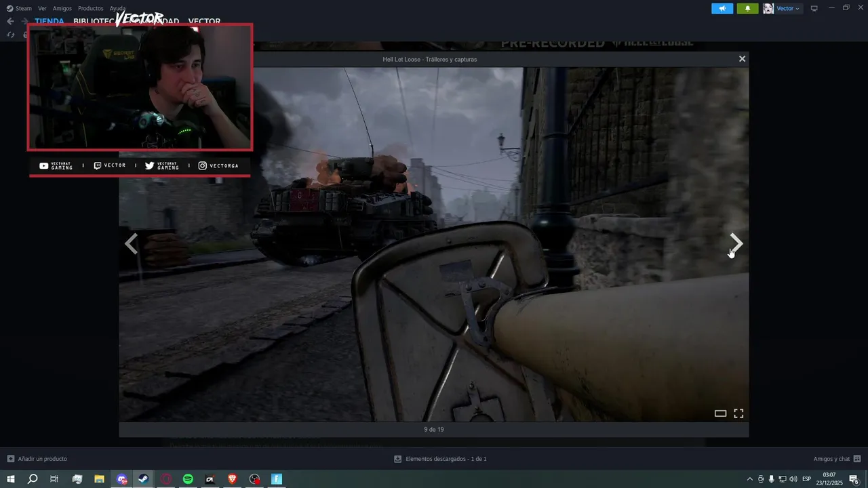Open Opera GX from the taskbar
The height and width of the screenshot is (488, 868).
tap(165, 479)
